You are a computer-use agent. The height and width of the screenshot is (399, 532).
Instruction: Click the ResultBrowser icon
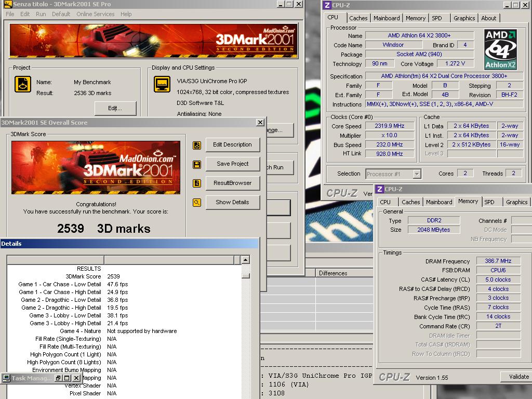(x=197, y=183)
